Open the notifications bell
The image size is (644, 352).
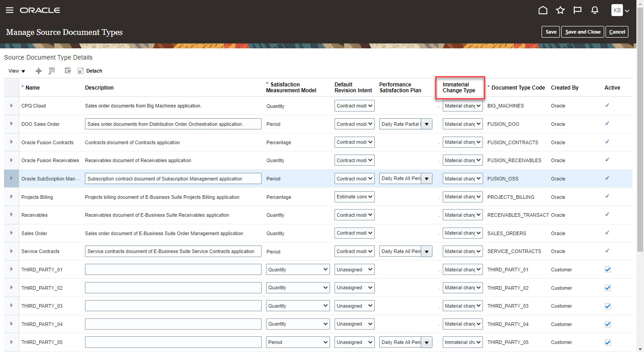coord(595,10)
